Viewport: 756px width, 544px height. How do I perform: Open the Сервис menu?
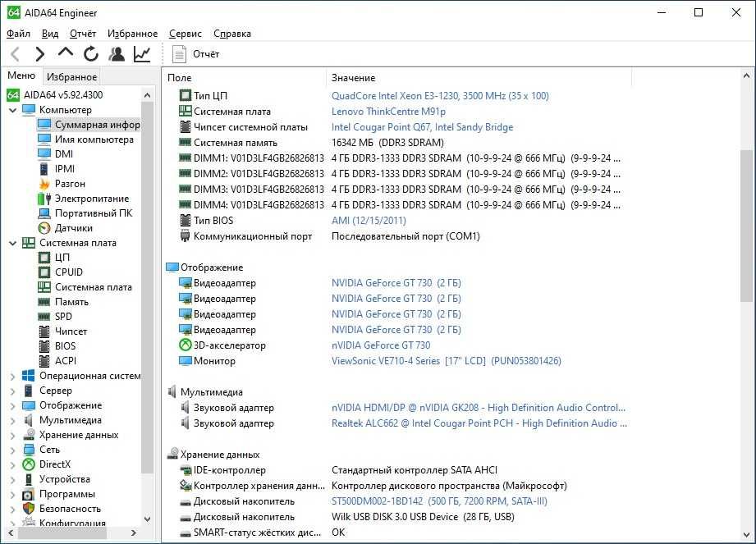click(x=186, y=34)
